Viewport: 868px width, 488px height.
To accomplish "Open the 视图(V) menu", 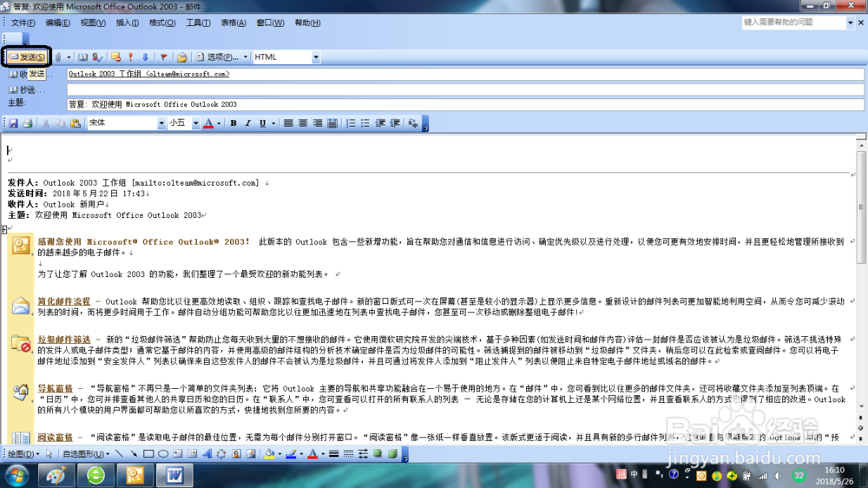I will coord(93,23).
